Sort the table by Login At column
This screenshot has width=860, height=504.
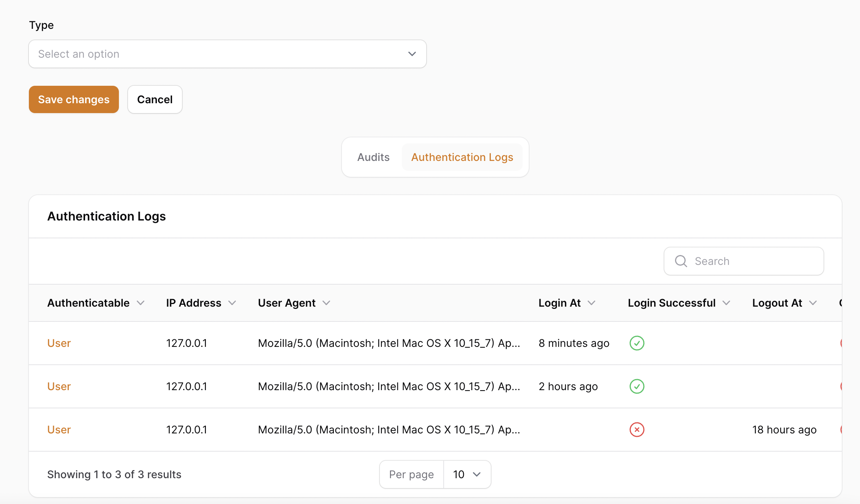coord(560,303)
